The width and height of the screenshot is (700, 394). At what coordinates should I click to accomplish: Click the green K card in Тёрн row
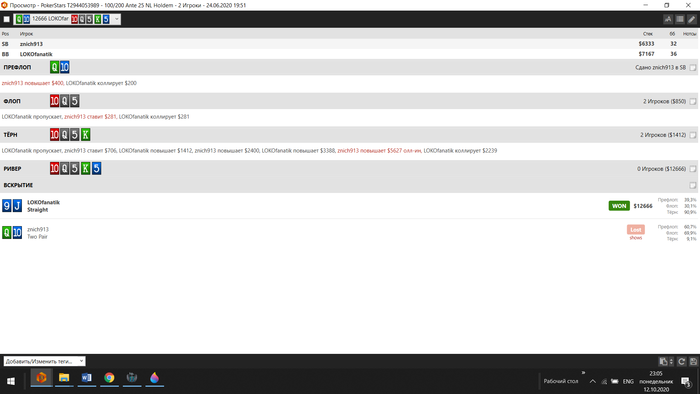[x=85, y=134]
